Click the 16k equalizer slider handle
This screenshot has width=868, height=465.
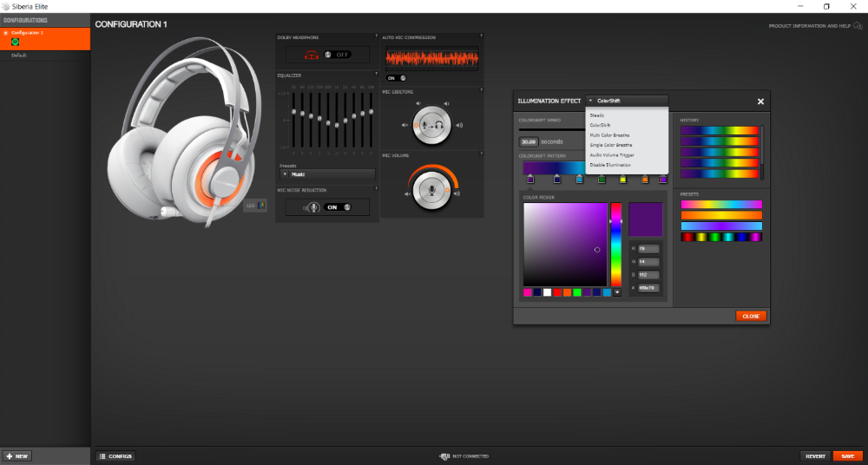pos(371,112)
